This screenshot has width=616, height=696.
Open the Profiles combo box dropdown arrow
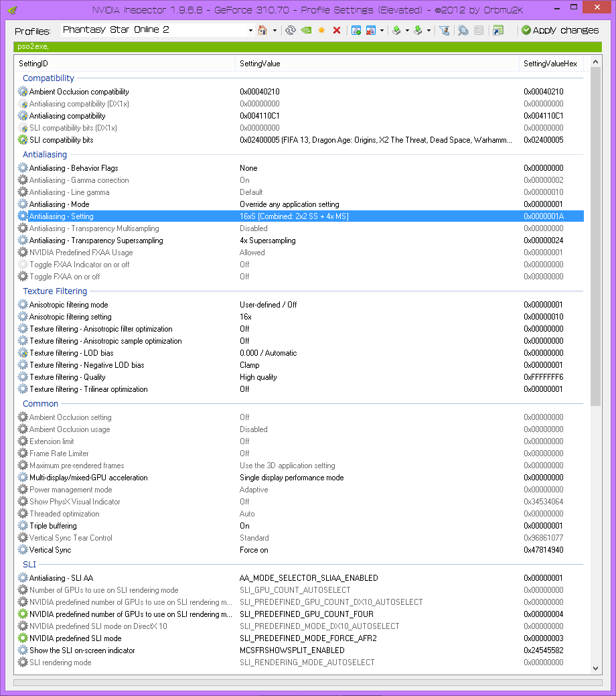[x=250, y=30]
